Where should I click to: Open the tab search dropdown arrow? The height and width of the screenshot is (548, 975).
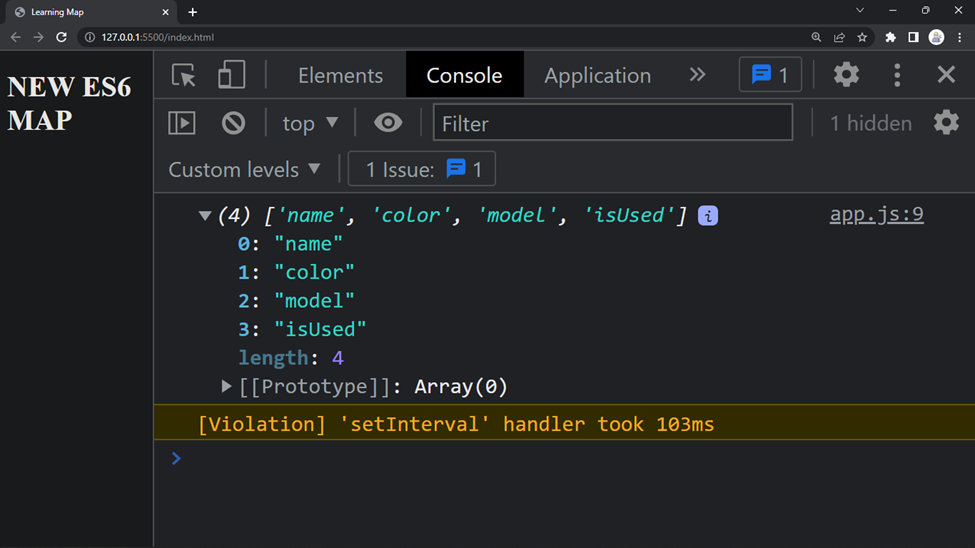tap(860, 11)
